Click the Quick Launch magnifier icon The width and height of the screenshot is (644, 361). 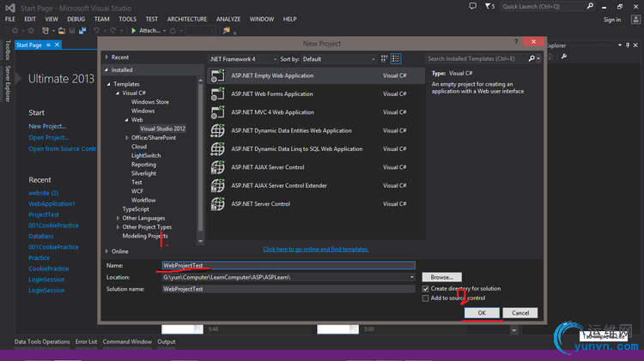(590, 6)
